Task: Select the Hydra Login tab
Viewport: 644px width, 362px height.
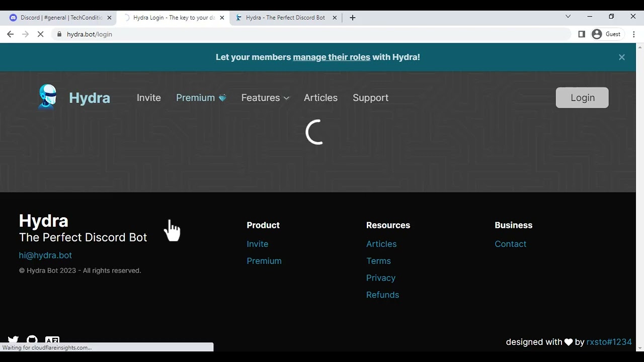Action: pos(173,18)
